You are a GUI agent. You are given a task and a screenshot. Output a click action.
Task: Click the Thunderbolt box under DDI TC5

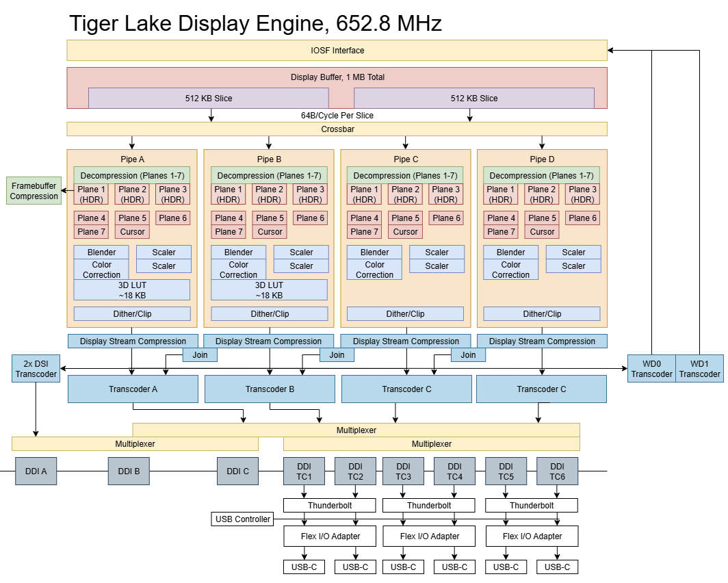click(532, 505)
